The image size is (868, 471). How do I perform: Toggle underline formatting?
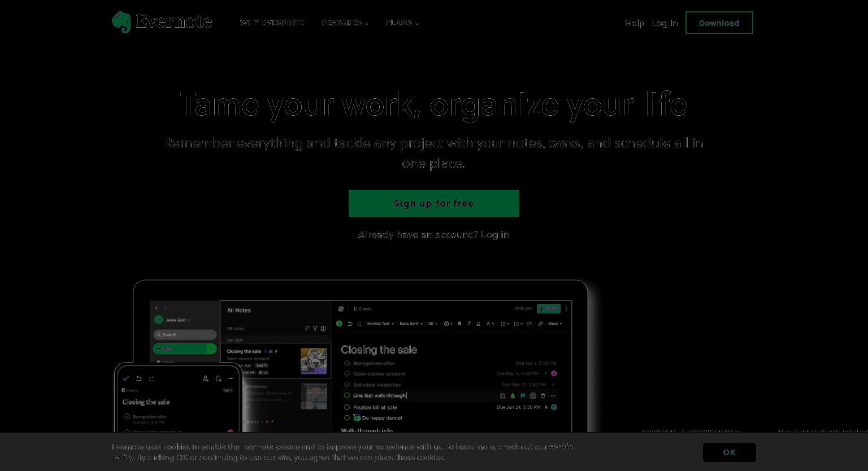point(478,324)
